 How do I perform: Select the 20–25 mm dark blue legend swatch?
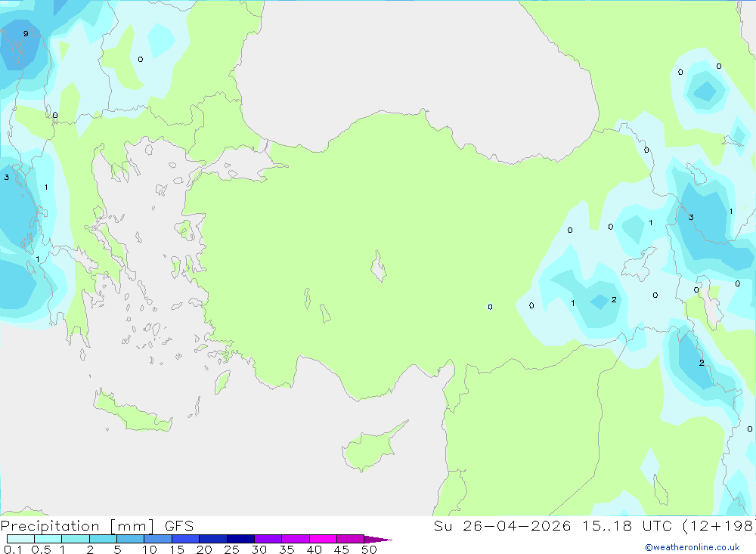212,539
